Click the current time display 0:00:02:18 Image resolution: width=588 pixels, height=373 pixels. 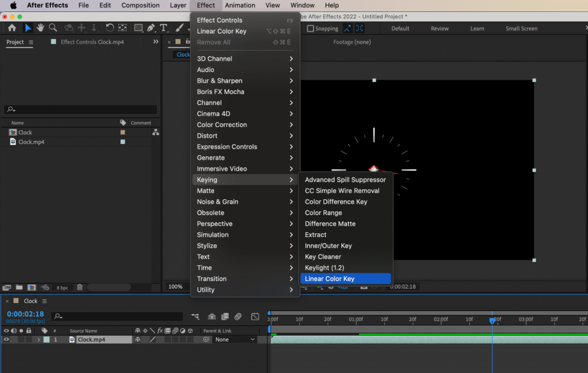pyautogui.click(x=25, y=313)
